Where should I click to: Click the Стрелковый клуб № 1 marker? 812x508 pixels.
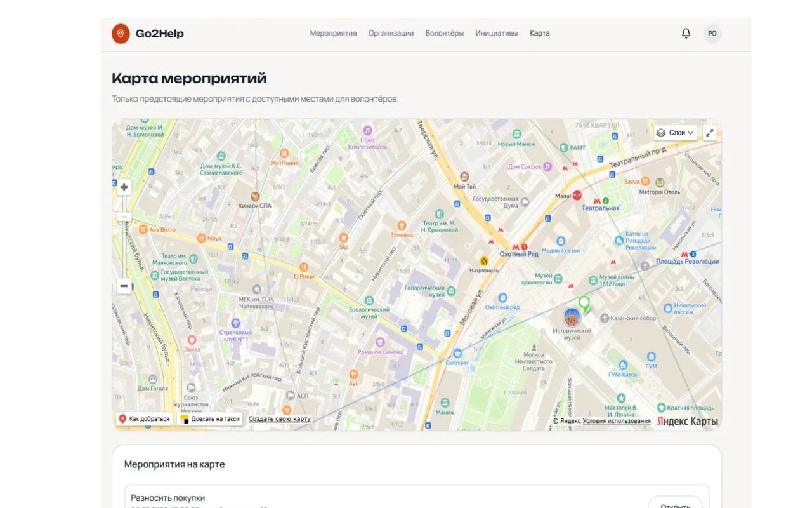click(235, 323)
